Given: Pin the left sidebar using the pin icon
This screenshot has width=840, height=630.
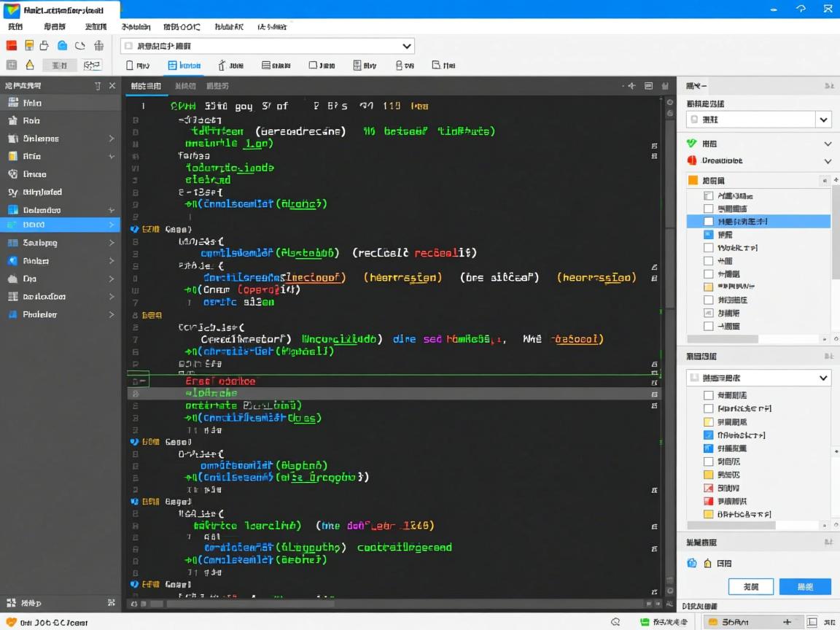Looking at the screenshot, I should click(x=98, y=85).
